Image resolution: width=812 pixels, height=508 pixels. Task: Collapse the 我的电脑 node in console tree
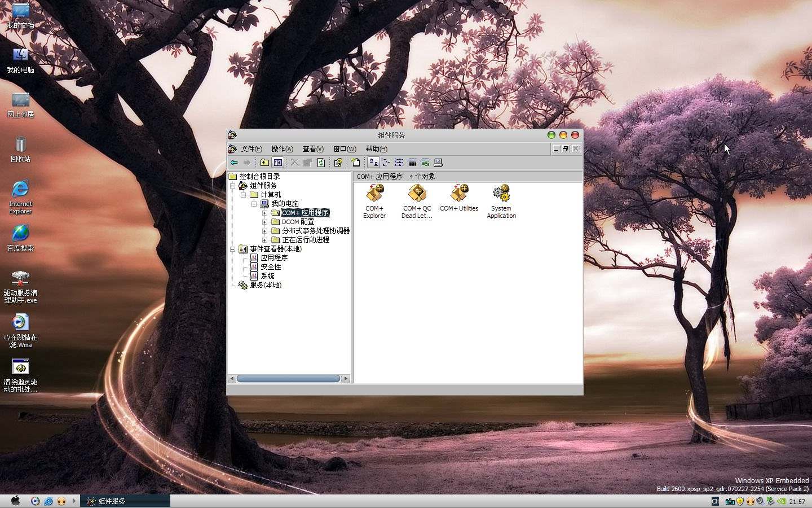pos(254,204)
